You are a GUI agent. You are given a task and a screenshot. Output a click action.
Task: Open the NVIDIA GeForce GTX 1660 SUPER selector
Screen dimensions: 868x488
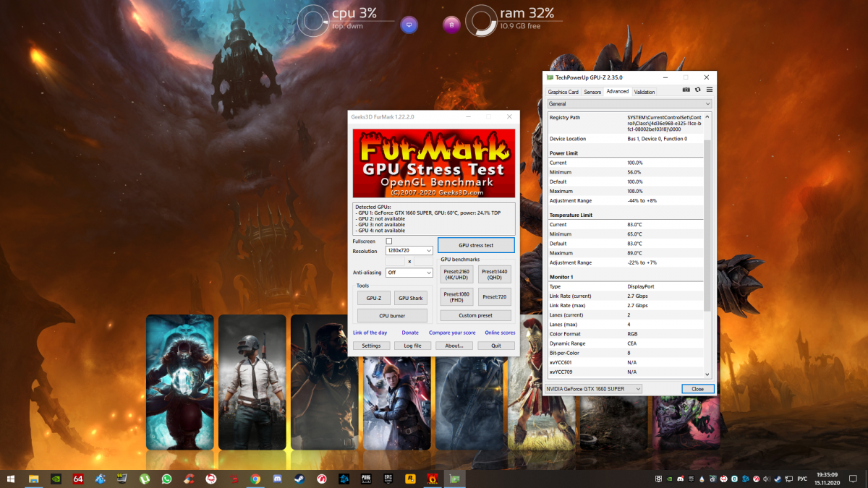click(593, 389)
